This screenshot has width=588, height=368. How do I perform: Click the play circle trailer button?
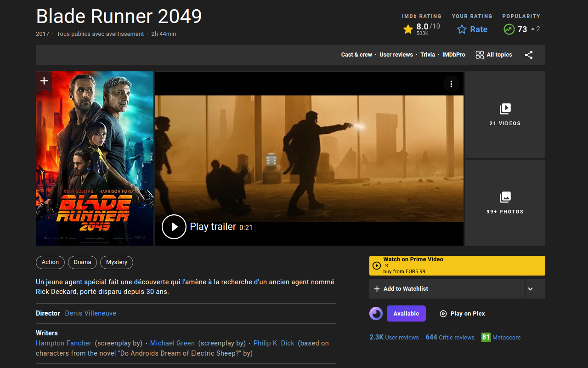coord(174,227)
